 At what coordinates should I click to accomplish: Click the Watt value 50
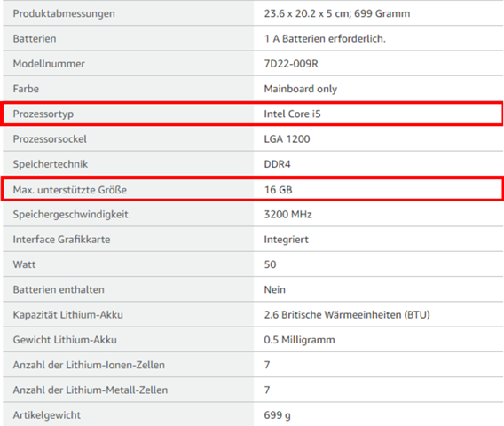(x=270, y=264)
